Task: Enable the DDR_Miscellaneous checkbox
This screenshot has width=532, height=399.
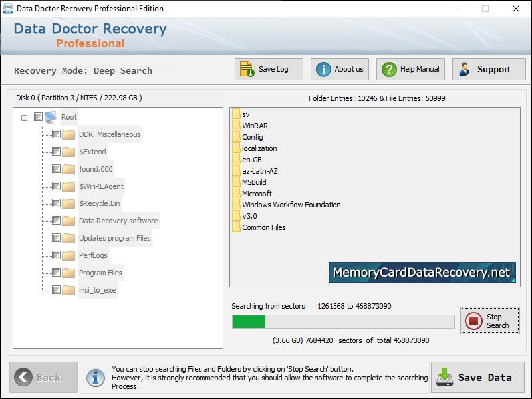Action: tap(56, 134)
